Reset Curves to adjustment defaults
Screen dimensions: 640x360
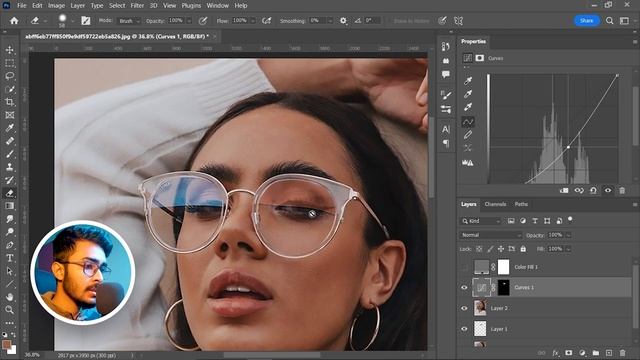[x=593, y=190]
